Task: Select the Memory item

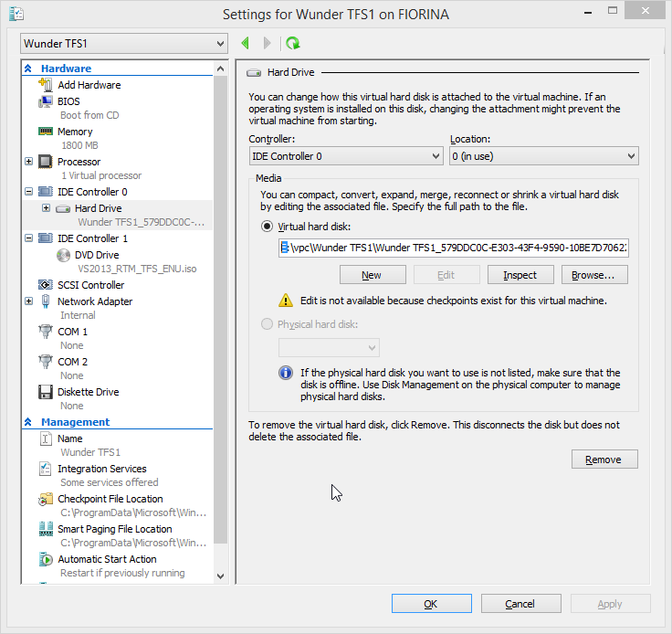Action: pyautogui.click(x=75, y=132)
